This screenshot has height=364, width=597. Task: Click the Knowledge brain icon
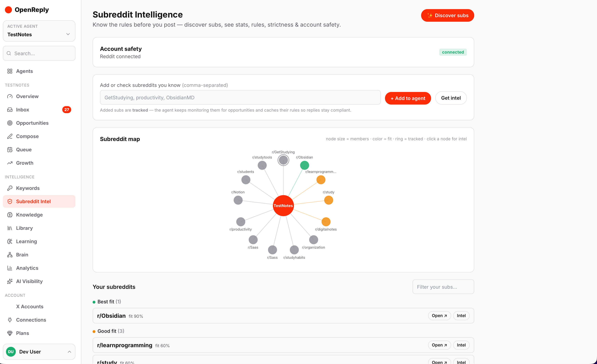tap(10, 215)
